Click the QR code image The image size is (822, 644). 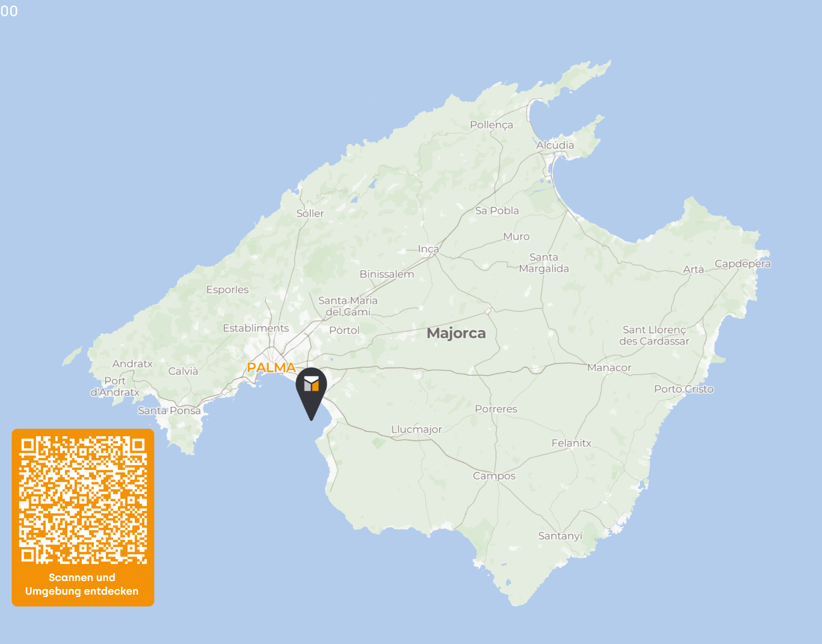[x=83, y=500]
